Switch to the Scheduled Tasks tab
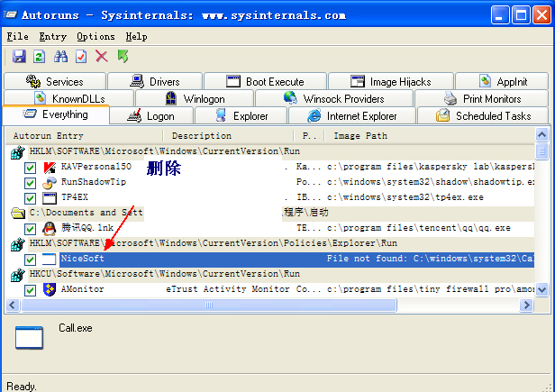555x392 pixels. [483, 115]
